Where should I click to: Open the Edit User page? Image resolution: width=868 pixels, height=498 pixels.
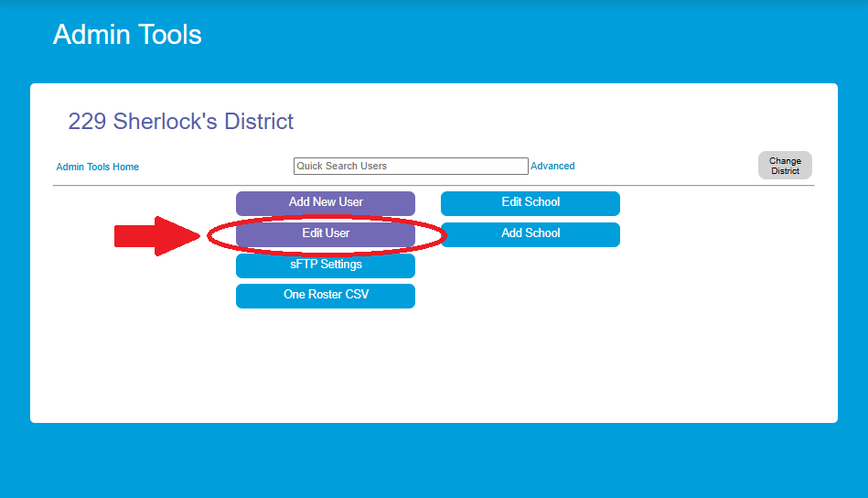(x=326, y=234)
